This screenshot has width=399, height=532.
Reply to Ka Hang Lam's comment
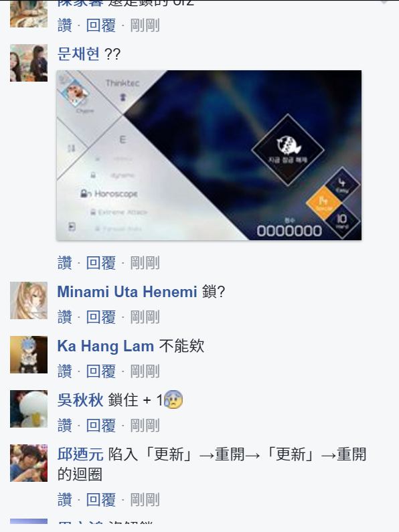pyautogui.click(x=101, y=371)
